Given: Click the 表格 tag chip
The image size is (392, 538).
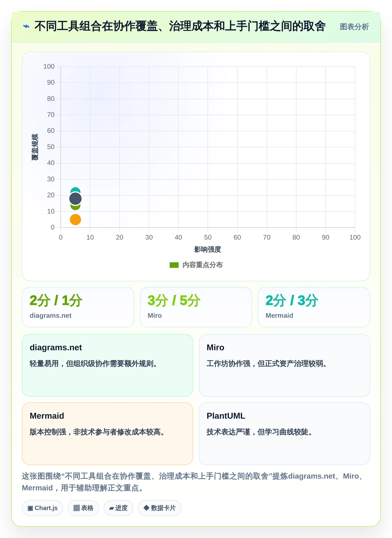Looking at the screenshot, I should tap(83, 508).
